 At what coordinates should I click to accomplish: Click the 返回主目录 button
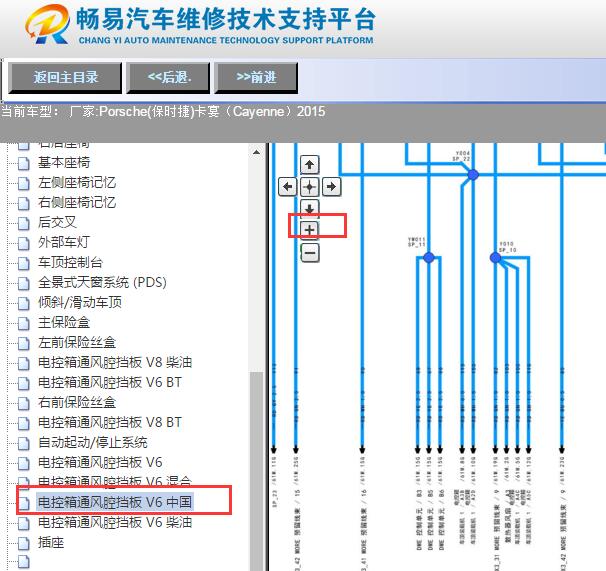tap(65, 78)
